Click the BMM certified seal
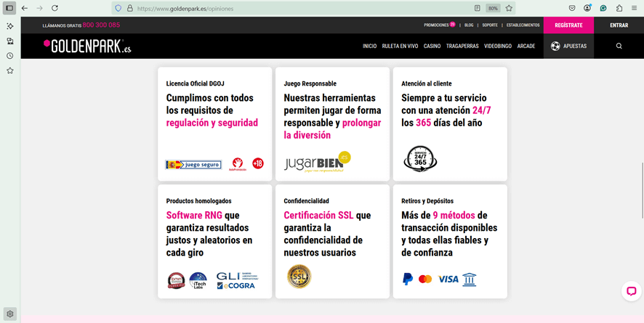 [176, 280]
